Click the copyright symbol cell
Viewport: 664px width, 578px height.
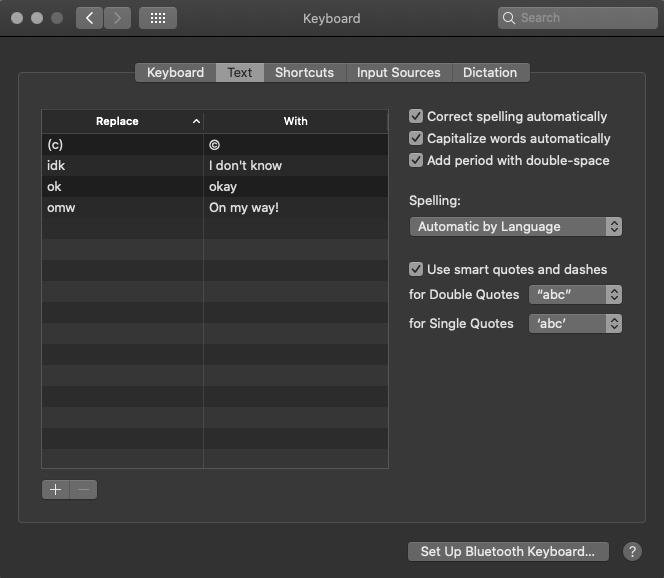(296, 144)
